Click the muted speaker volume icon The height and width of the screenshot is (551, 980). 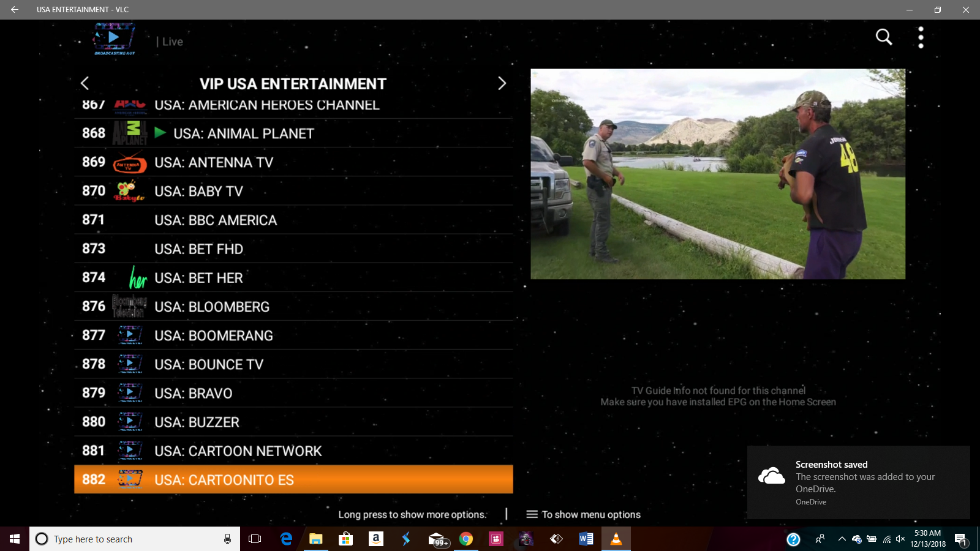point(900,539)
